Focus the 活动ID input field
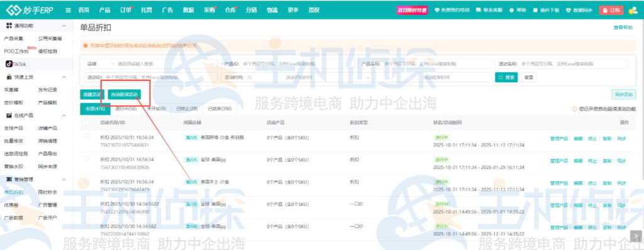Image resolution: width=644 pixels, height=250 pixels. click(150, 77)
